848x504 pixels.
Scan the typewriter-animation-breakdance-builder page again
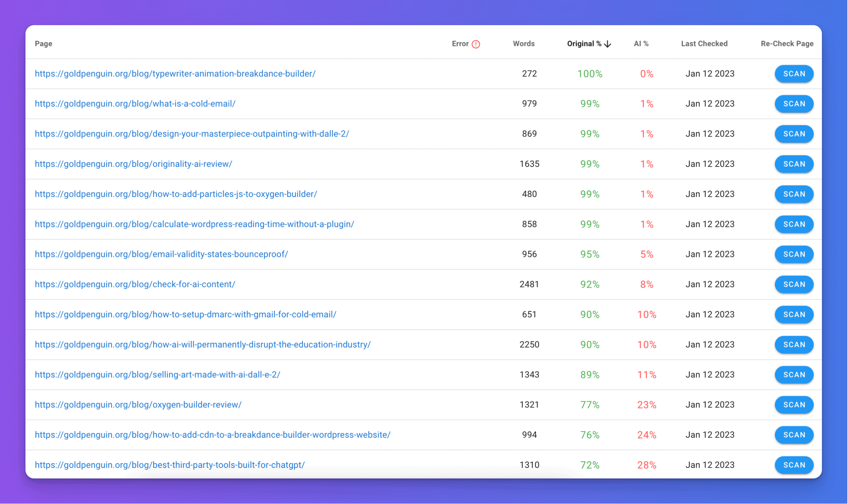tap(794, 74)
